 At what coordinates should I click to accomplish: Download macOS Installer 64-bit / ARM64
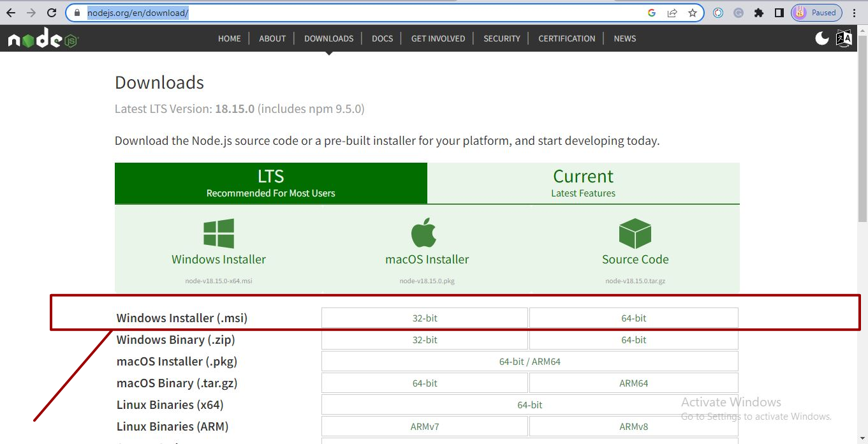click(530, 361)
